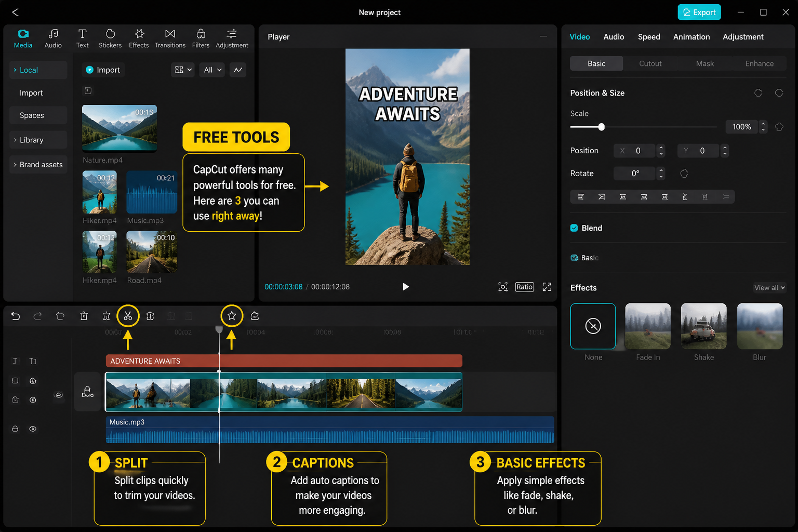Viewport: 798px width, 532px height.
Task: Select the Nature.mp4 thumbnail
Action: [119, 128]
